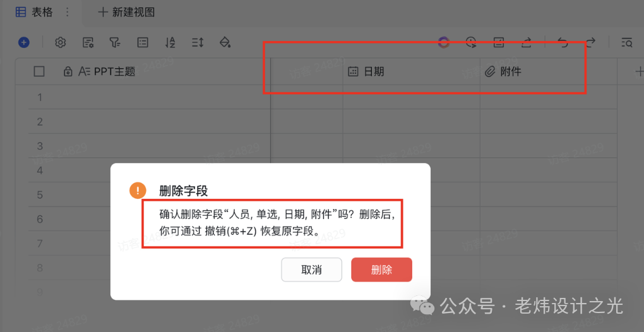Click the 日期 column header
Viewport: 644px width, 332px height.
[411, 72]
